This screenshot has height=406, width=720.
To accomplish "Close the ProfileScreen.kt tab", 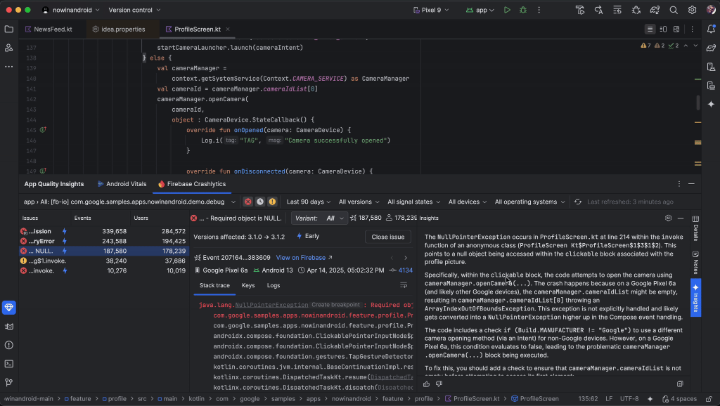I will point(228,29).
